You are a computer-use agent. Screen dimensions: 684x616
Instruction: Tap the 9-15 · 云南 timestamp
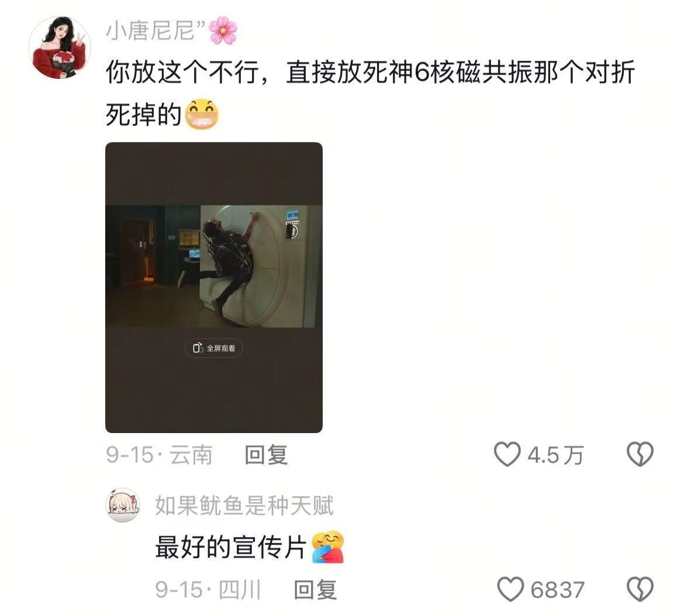coord(159,455)
